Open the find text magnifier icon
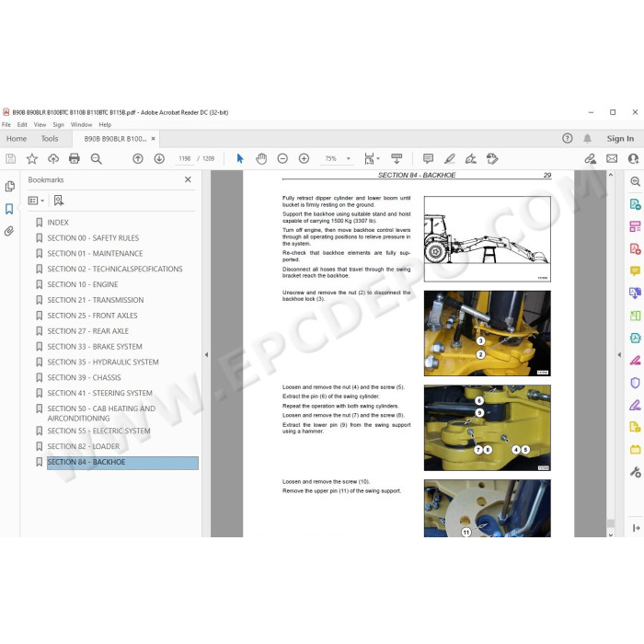 click(96, 158)
